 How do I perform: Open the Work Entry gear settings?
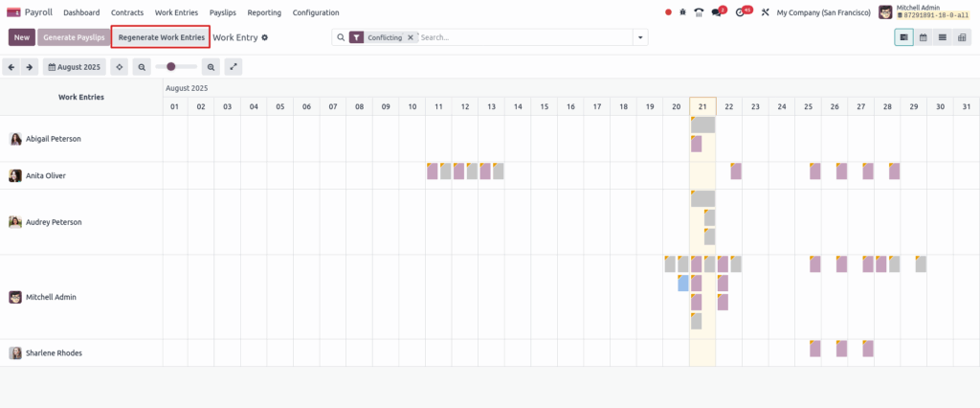[x=265, y=37]
